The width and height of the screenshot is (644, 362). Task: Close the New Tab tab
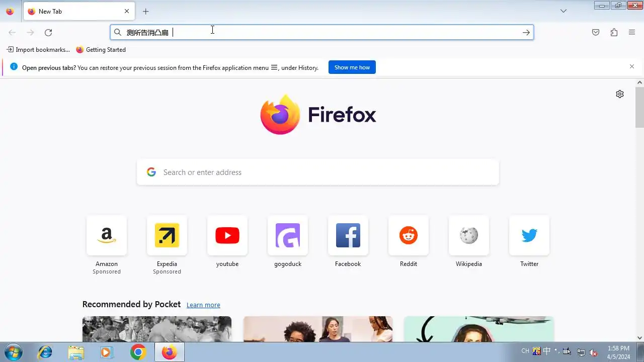pyautogui.click(x=127, y=11)
